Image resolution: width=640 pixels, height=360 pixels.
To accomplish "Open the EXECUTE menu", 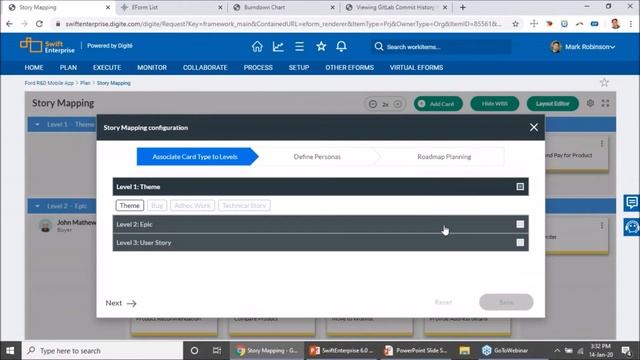I will pos(107,67).
